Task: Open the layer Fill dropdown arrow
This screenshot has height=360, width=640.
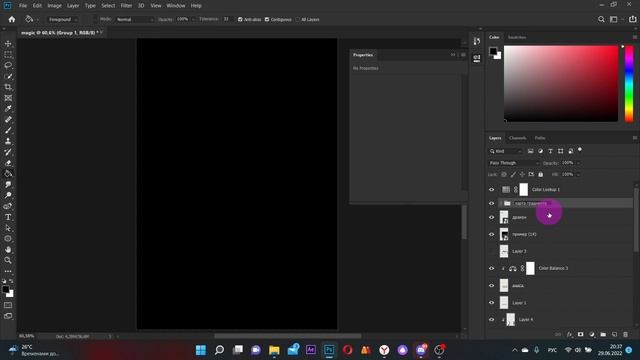Action: 578,174
